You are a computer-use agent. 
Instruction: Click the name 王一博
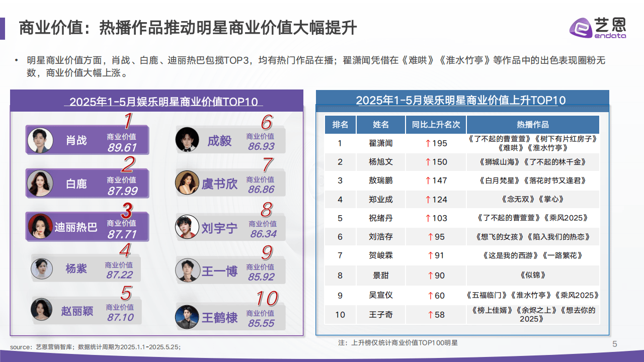[219, 271]
